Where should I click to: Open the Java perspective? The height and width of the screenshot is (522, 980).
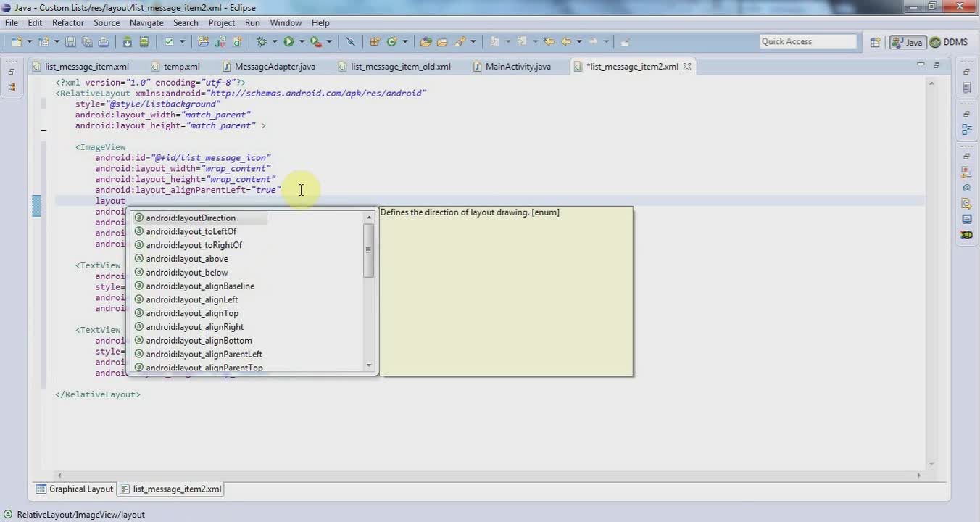coord(908,42)
